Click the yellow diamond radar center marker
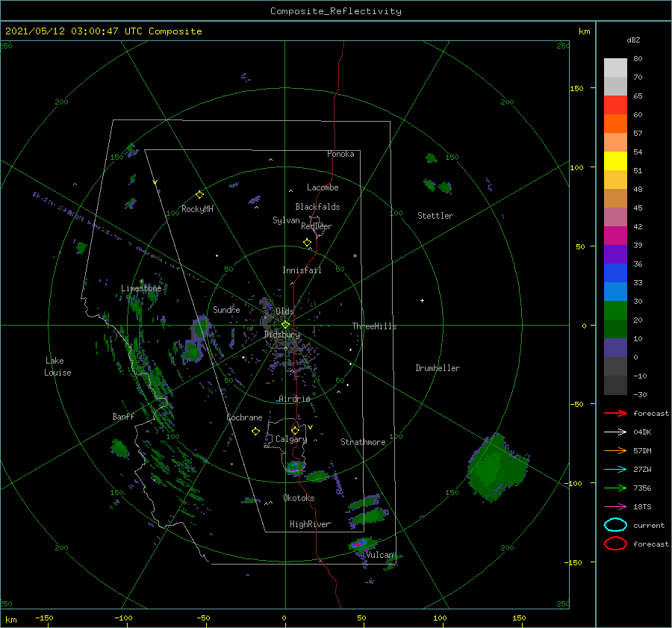Image resolution: width=672 pixels, height=628 pixels. click(285, 325)
